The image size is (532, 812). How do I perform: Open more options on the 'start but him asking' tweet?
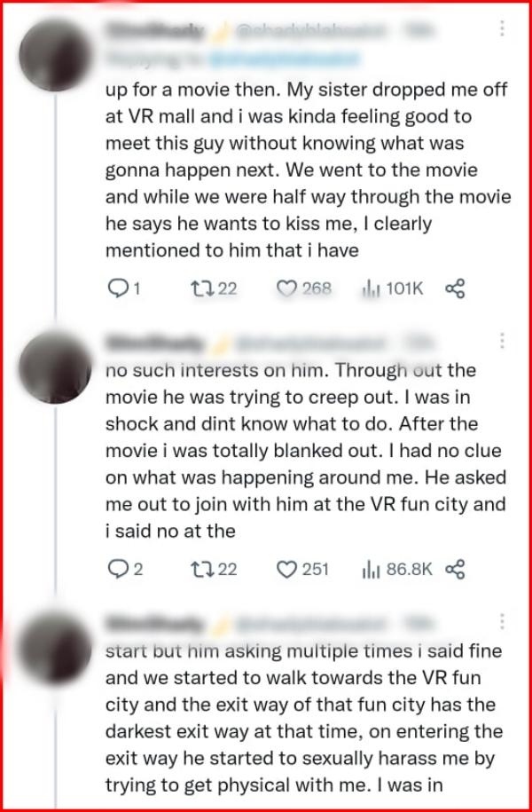pyautogui.click(x=502, y=621)
